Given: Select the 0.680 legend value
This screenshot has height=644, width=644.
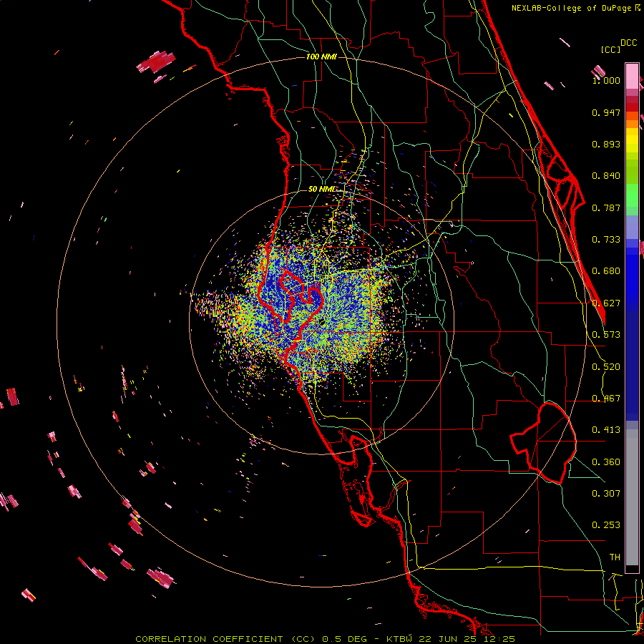Looking at the screenshot, I should [606, 271].
